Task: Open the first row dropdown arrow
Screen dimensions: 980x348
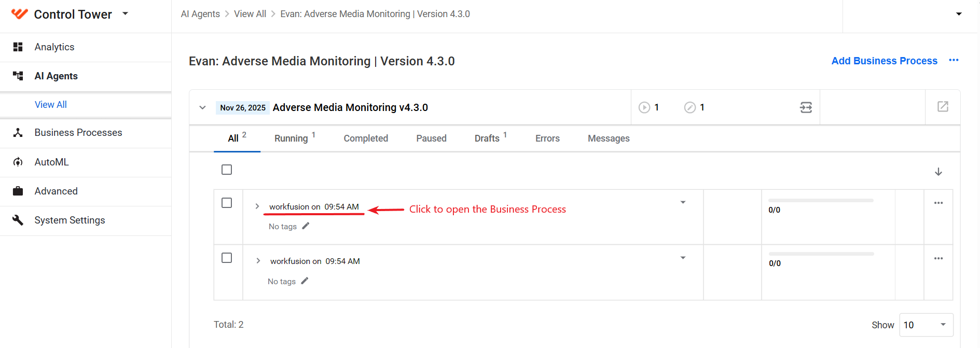Action: (x=683, y=202)
